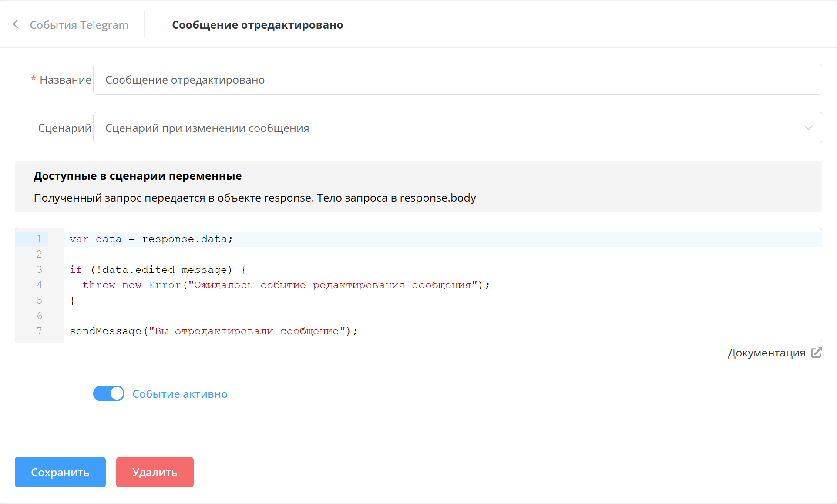Place cursor on the 'var data' code line
Screen dimensions: 837x504
coord(151,239)
